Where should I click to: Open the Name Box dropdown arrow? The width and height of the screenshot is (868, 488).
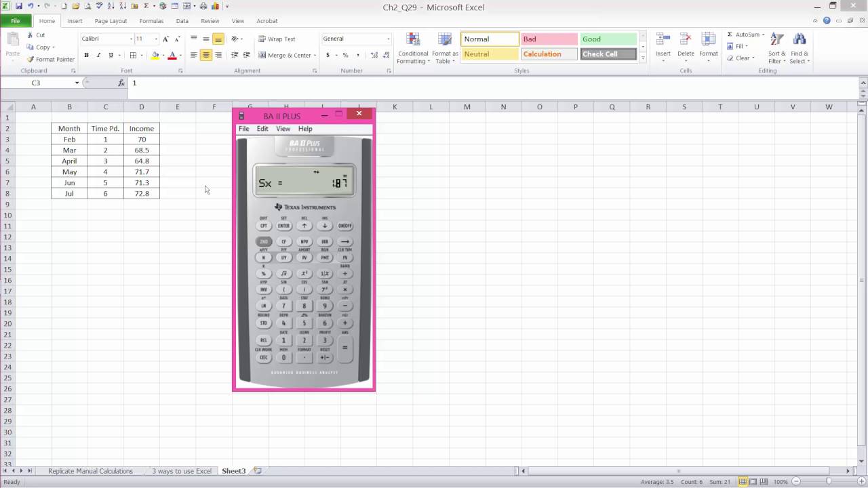coord(77,83)
